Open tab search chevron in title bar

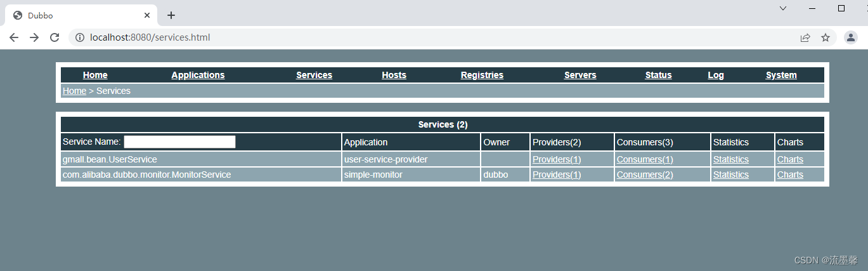click(x=783, y=8)
